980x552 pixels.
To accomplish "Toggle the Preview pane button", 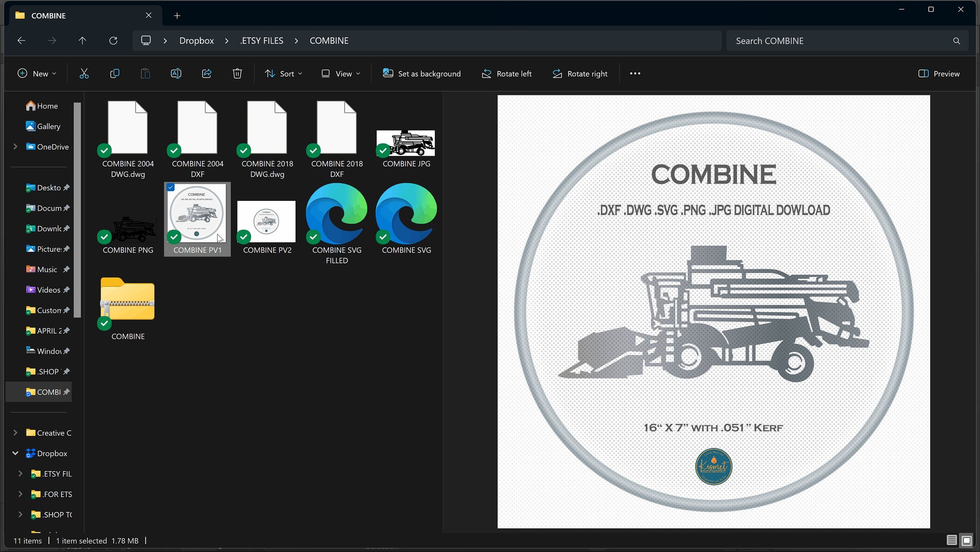I will pos(939,73).
